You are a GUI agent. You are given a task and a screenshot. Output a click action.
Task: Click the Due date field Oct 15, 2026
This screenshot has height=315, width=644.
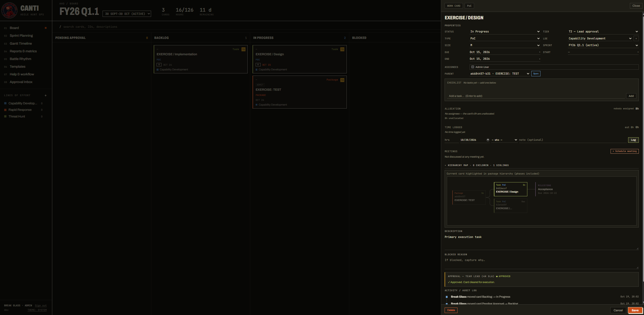(x=505, y=52)
